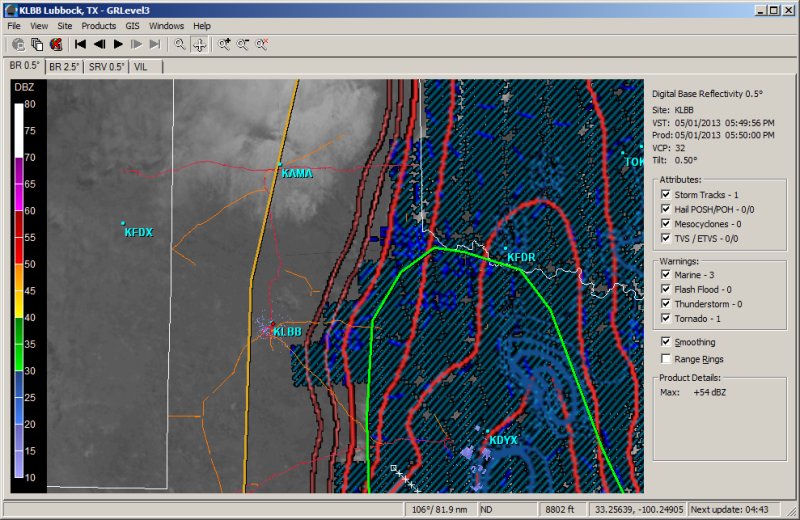Viewport: 800px width, 520px height.
Task: Click the magnifier icon with red X
Action: 261,44
